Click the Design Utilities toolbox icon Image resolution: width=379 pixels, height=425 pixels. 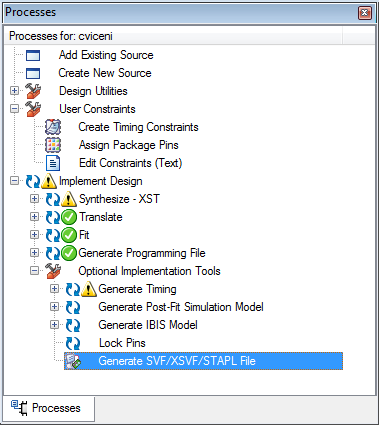click(x=33, y=91)
